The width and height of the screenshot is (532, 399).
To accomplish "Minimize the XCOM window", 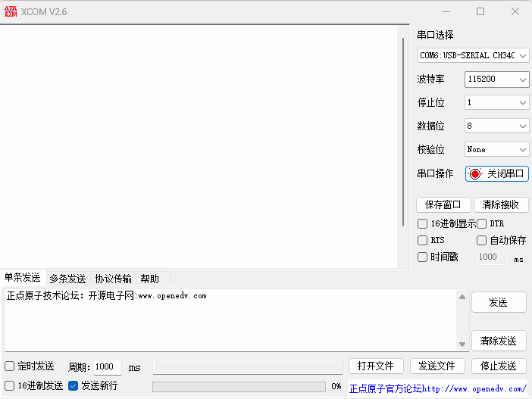I will [446, 11].
